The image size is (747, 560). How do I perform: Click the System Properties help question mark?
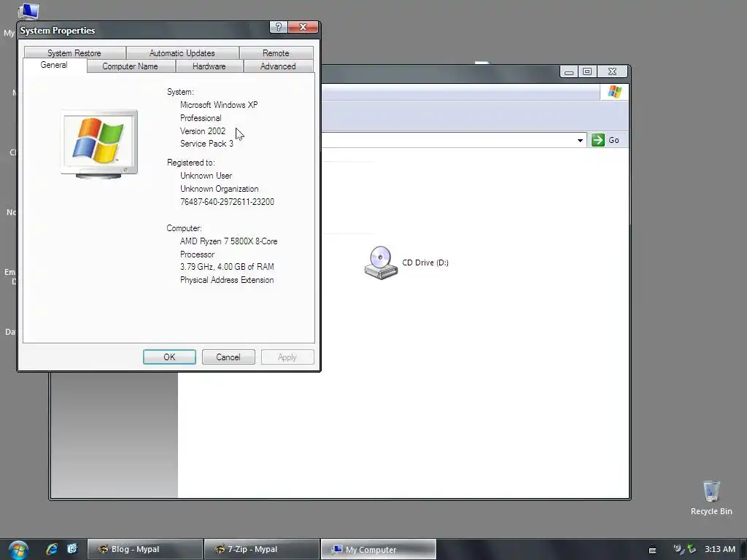pyautogui.click(x=278, y=27)
